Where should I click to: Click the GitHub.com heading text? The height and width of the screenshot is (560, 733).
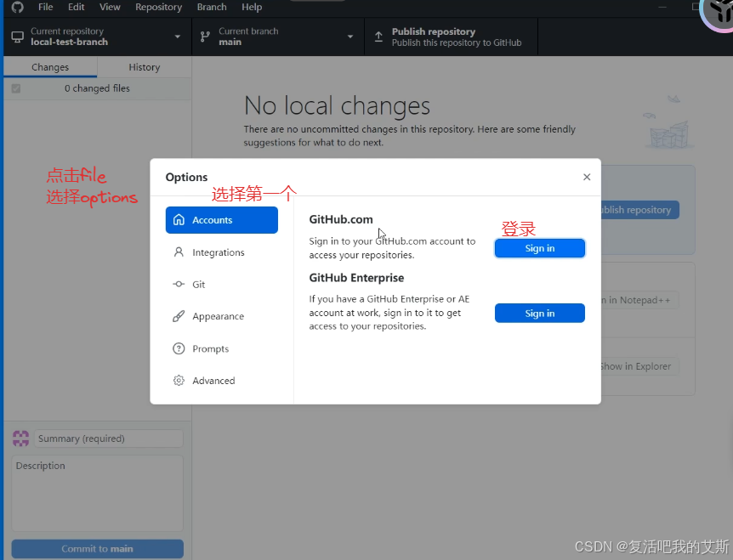[341, 219]
